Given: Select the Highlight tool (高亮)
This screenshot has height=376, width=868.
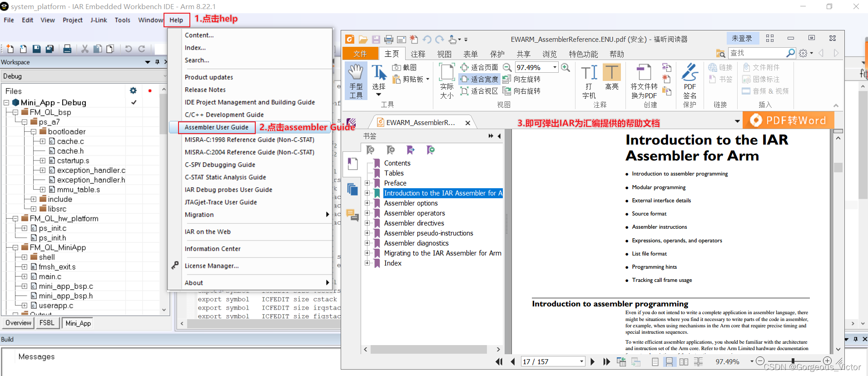Looking at the screenshot, I should [612, 77].
